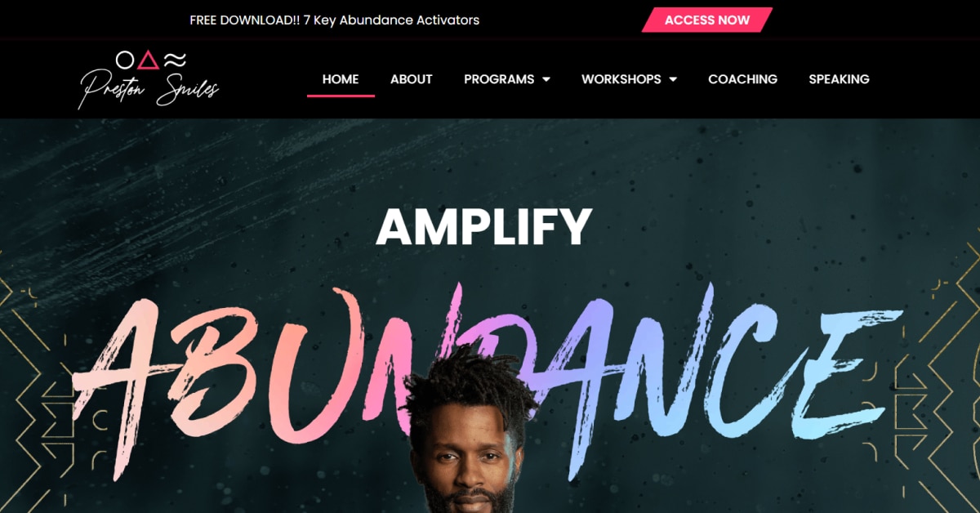Open the Preston Smiles signature logo
The image size is (980, 513).
coord(149,80)
